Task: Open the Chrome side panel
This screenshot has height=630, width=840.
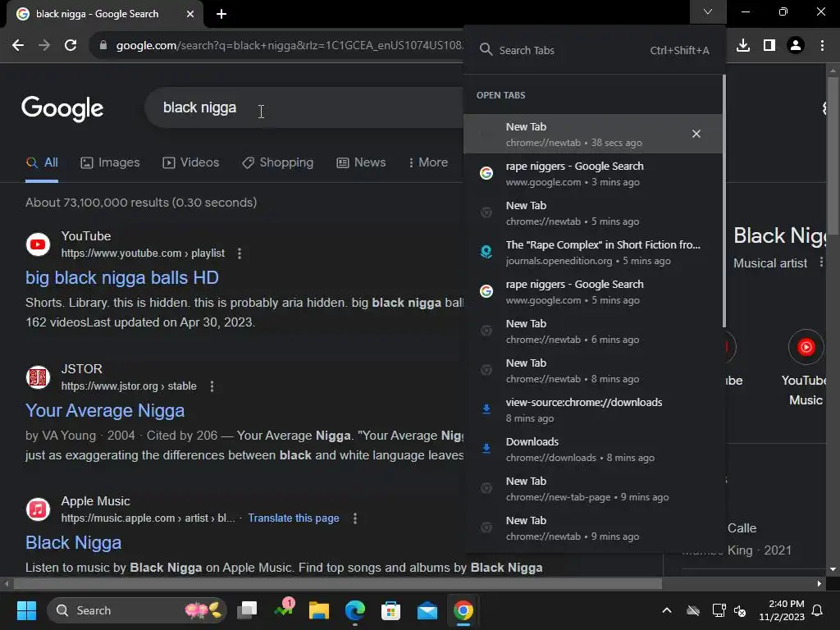Action: (769, 46)
